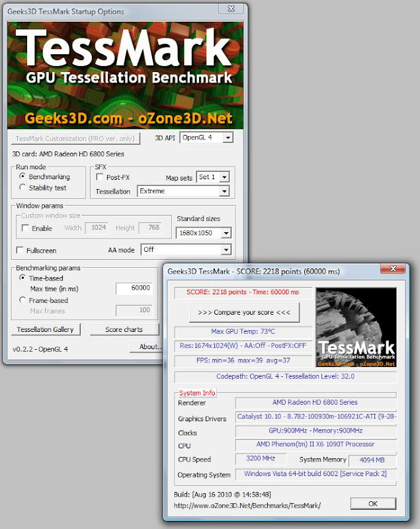Screen dimensions: 420x529
Task: Open the Tessellation Gallery button
Action: [46, 329]
